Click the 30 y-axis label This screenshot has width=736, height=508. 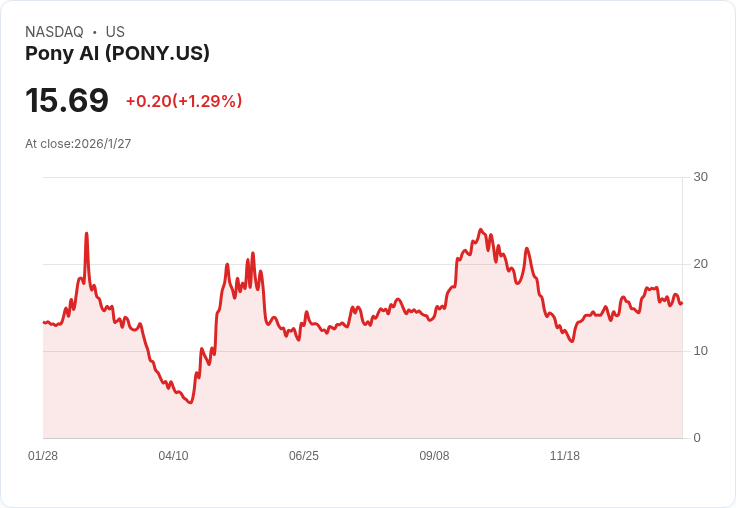701,178
